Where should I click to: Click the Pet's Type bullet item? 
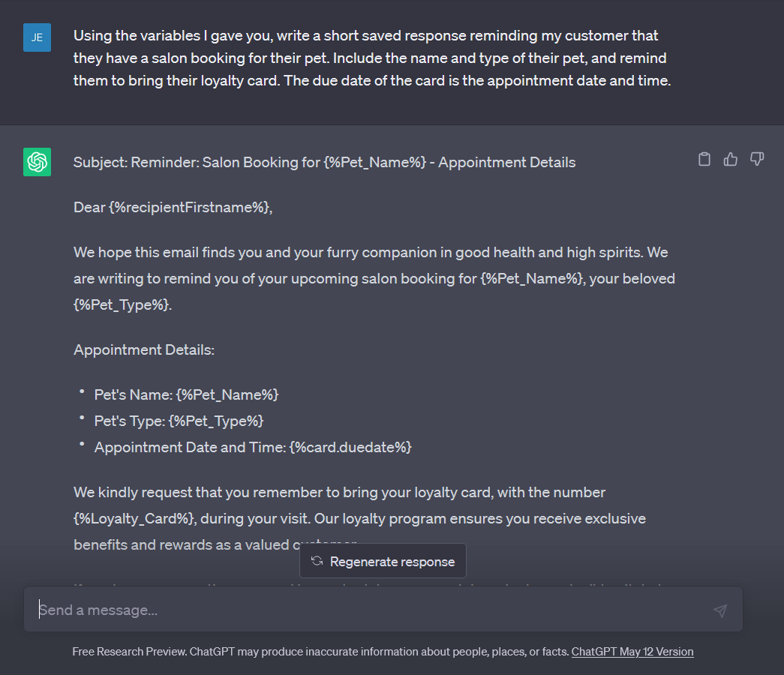[179, 421]
